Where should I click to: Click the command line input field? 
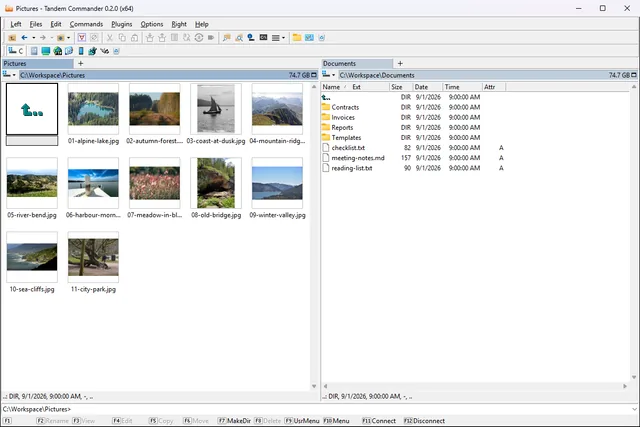(x=351, y=409)
